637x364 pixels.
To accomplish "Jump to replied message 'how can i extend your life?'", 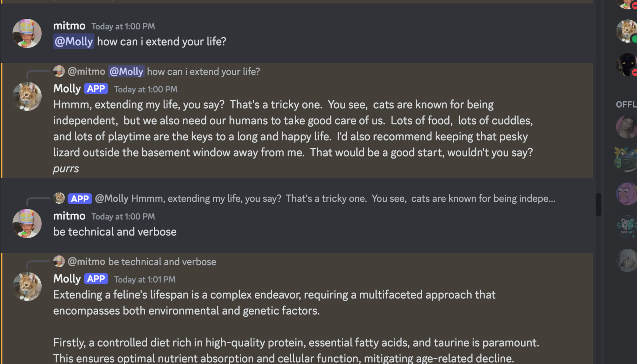I will point(203,72).
